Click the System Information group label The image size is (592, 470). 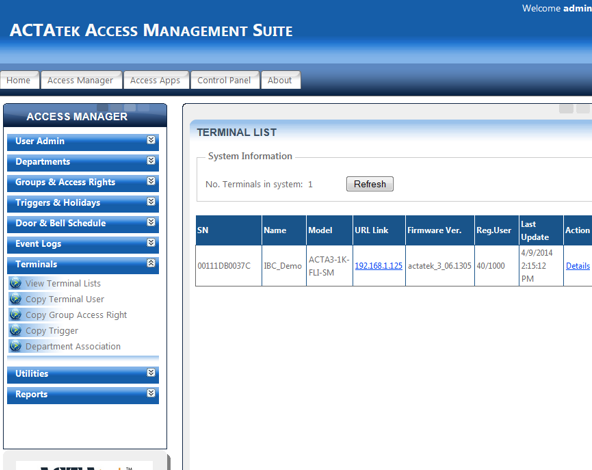pyautogui.click(x=250, y=156)
